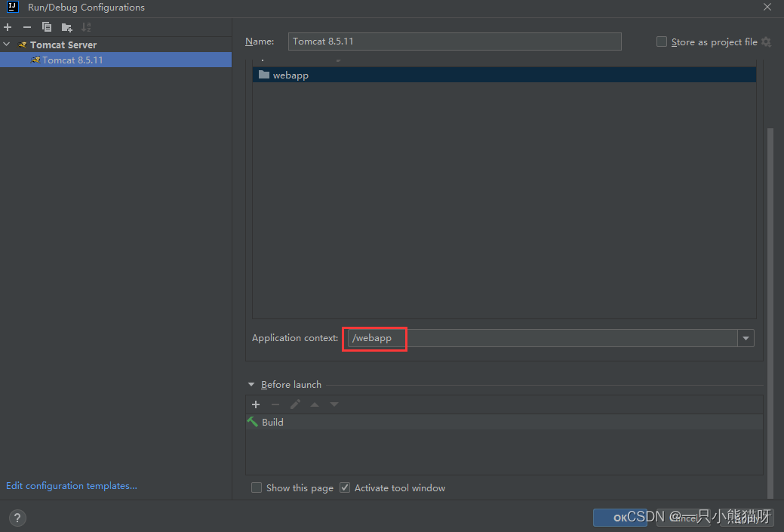The image size is (784, 532).
Task: Add a new Before launch task
Action: 256,404
